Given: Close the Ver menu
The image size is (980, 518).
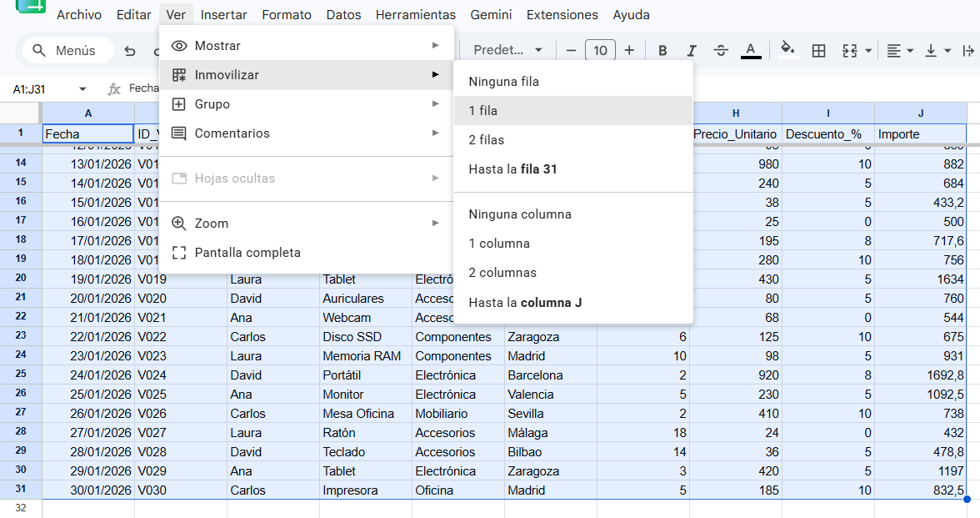Looking at the screenshot, I should click(176, 14).
